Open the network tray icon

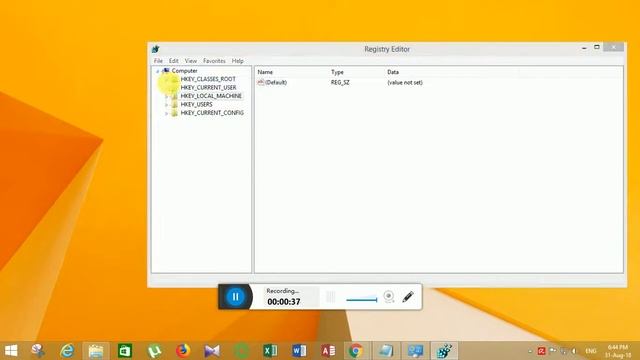coord(564,351)
